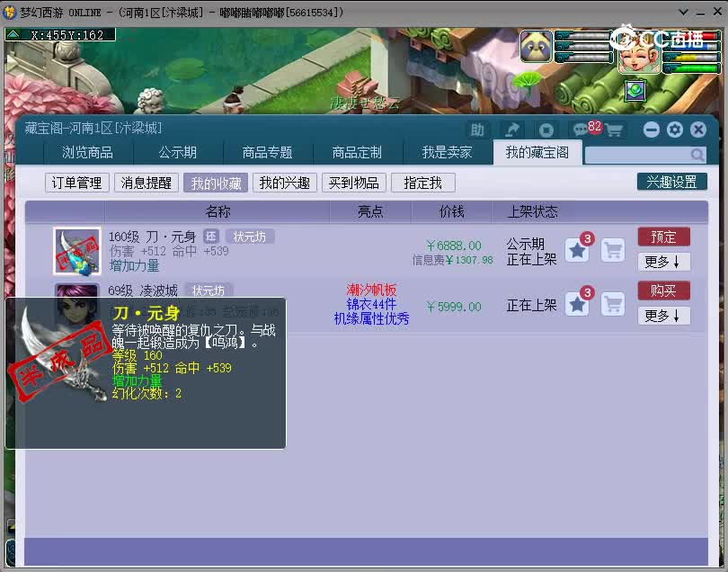Add 刀·元身 item to cart
This screenshot has width=728, height=572.
(613, 250)
